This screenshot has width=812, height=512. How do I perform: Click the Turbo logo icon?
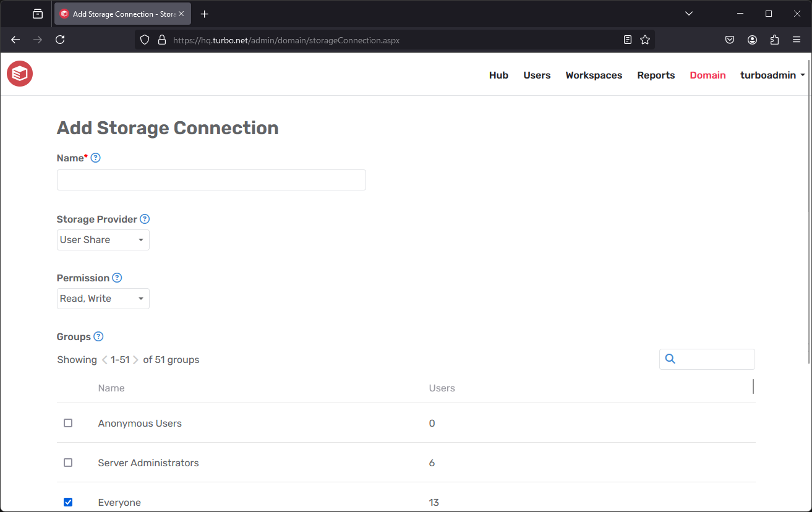point(19,74)
